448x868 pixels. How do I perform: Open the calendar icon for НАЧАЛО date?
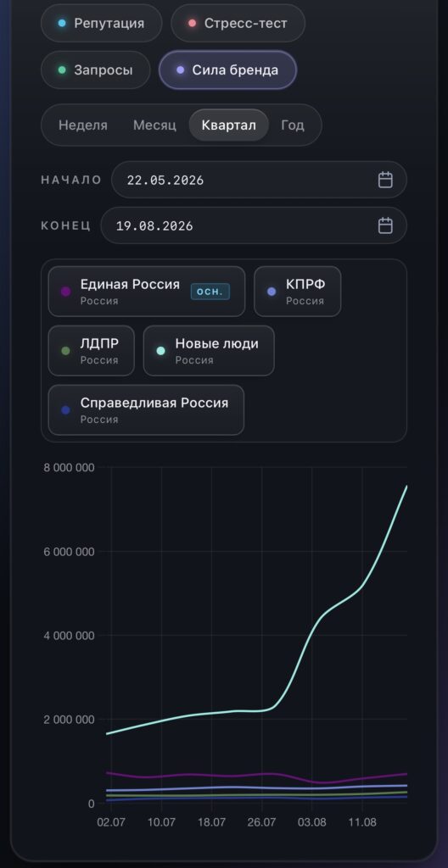point(385,180)
